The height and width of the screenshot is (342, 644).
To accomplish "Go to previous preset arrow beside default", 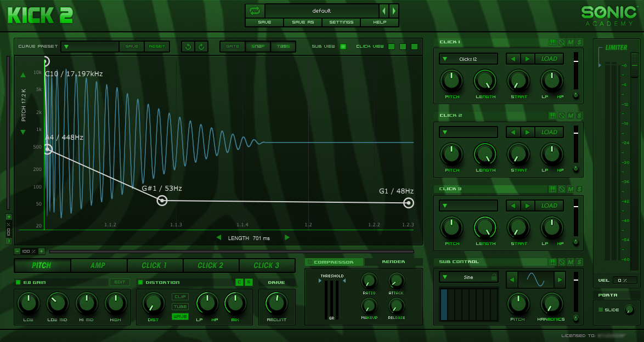I will 384,10.
